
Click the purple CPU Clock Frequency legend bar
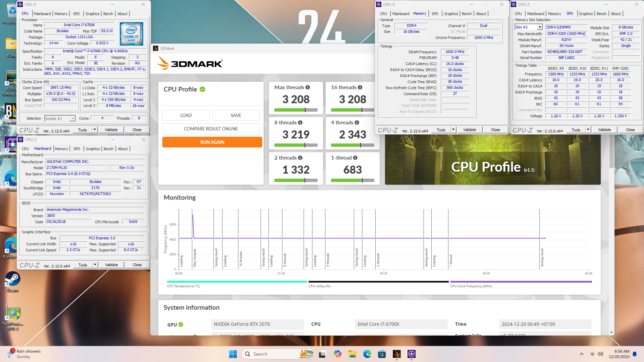[x=521, y=282]
